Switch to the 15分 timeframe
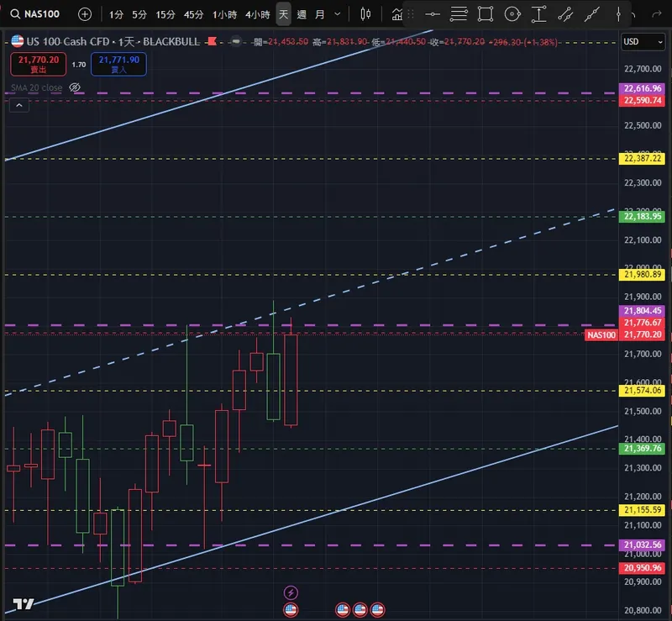This screenshot has height=621, width=672. (165, 14)
